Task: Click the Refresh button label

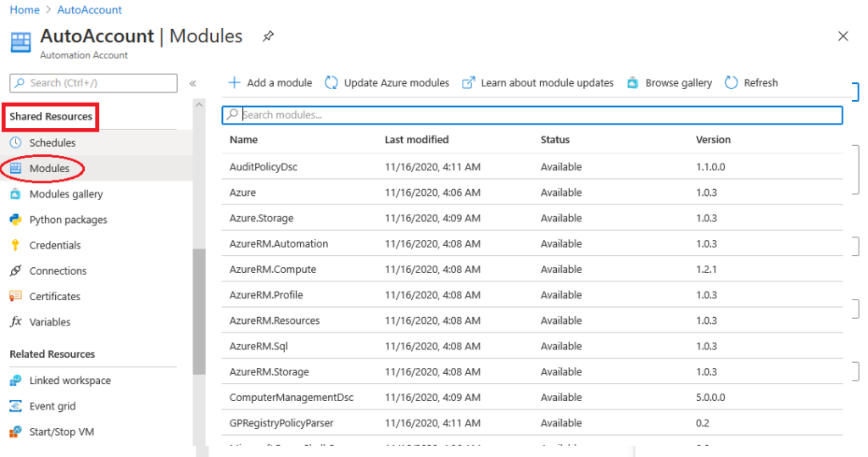Action: [760, 82]
